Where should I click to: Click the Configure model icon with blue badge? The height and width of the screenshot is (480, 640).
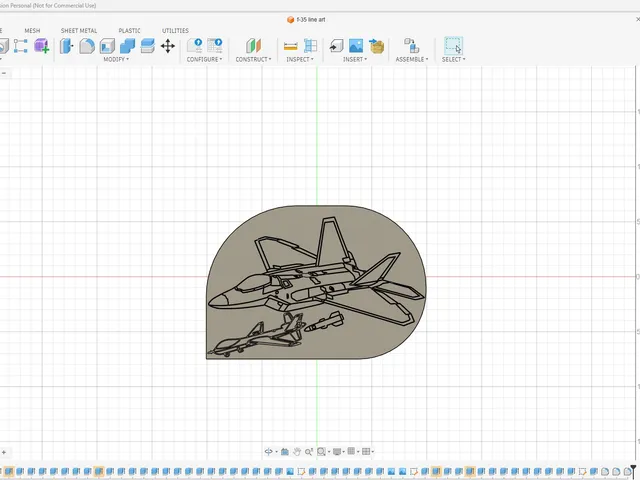point(195,45)
